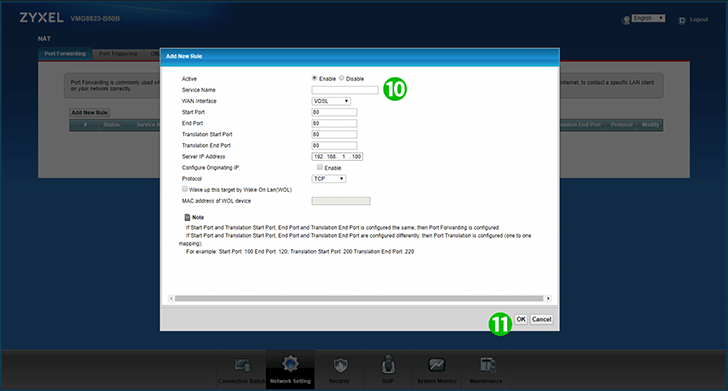Open the Maintenance icon
The image size is (728, 391).
coord(487,365)
